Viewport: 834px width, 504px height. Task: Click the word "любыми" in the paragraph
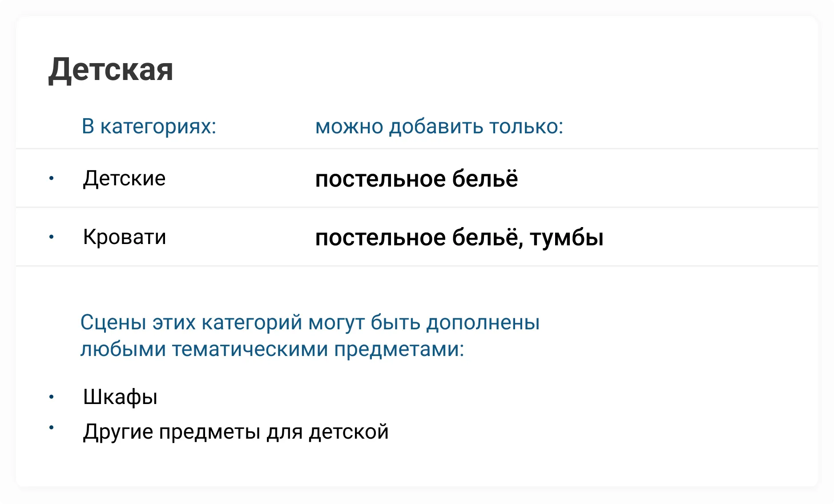point(123,349)
